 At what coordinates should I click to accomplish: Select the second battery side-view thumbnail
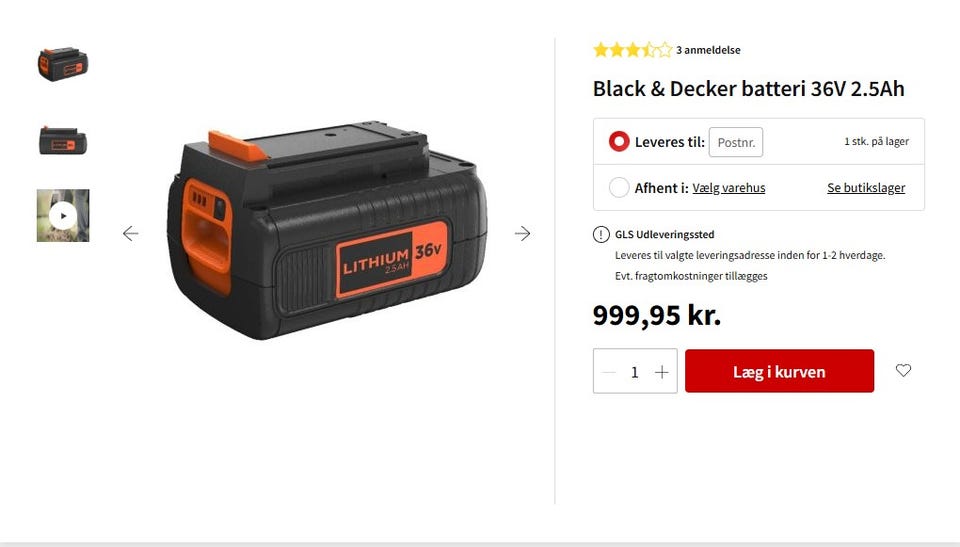coord(63,141)
